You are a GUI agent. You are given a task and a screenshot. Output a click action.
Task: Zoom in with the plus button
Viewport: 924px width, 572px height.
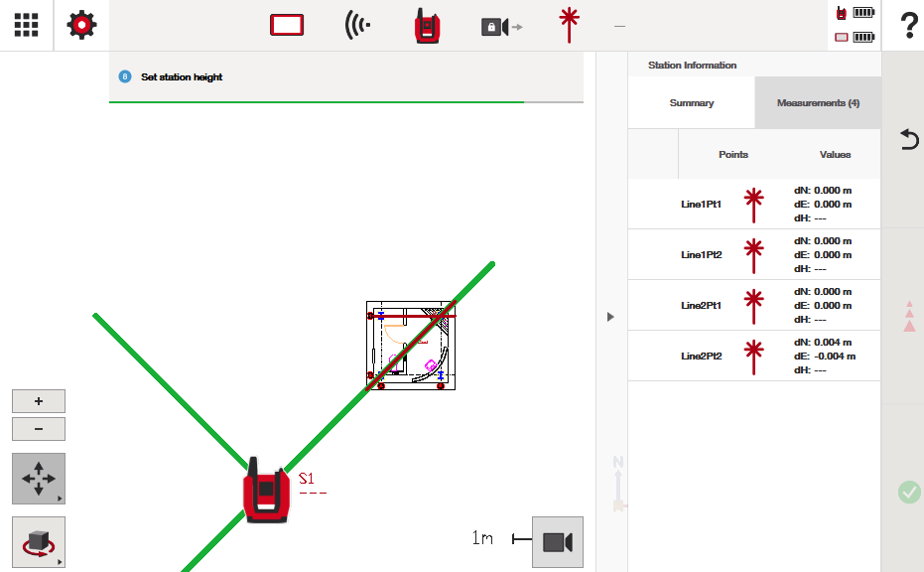click(39, 401)
